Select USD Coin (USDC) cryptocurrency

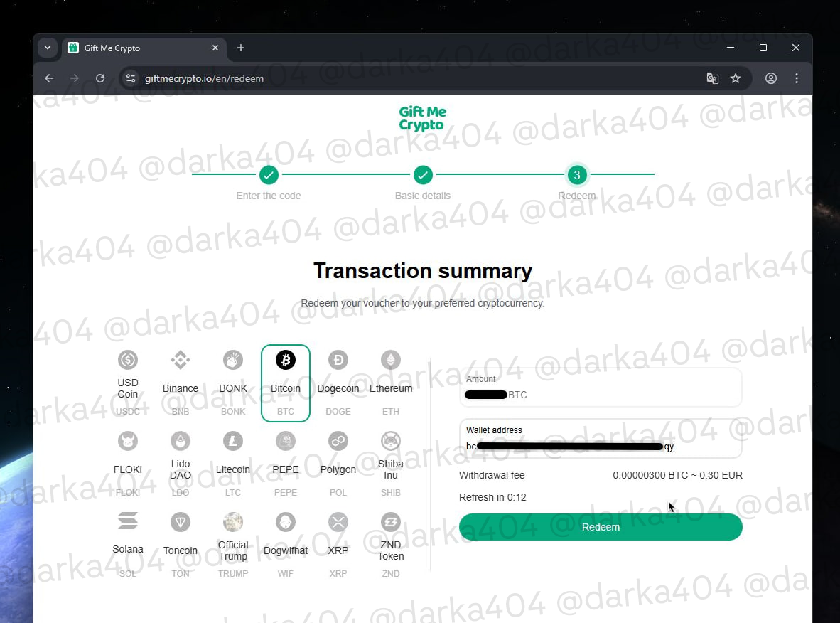[x=127, y=383]
